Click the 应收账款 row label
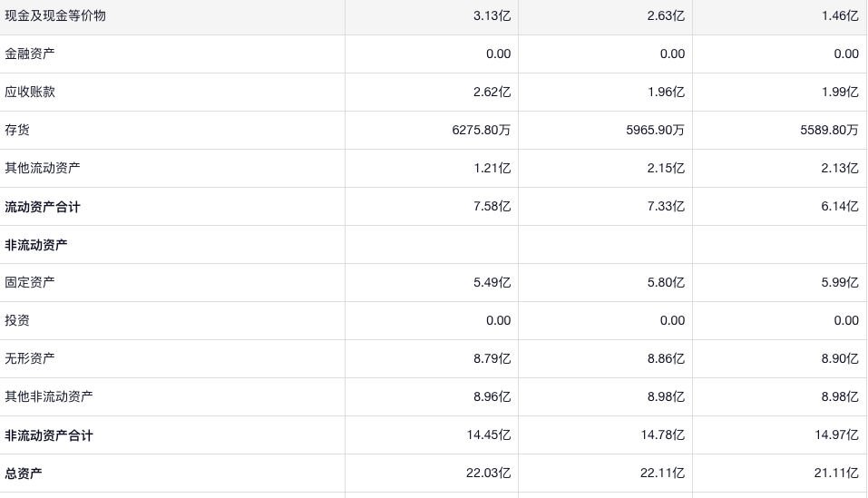This screenshot has height=498, width=868. coord(30,92)
